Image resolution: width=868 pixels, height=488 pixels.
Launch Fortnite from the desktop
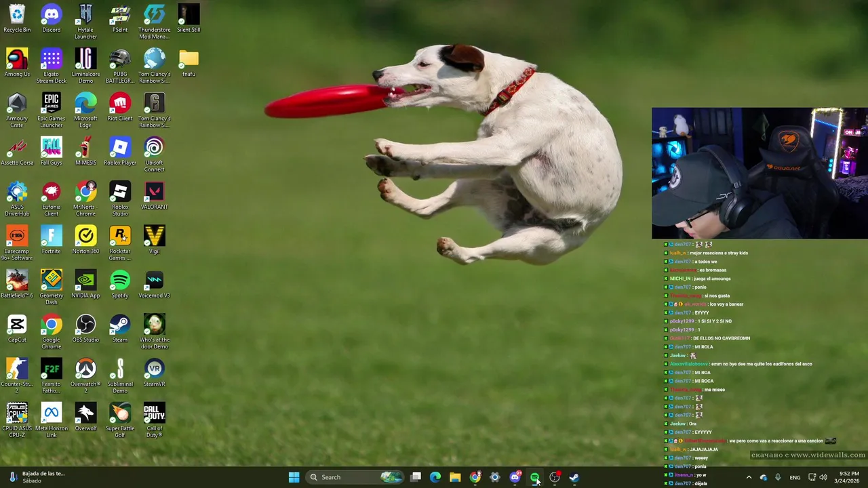coord(51,240)
